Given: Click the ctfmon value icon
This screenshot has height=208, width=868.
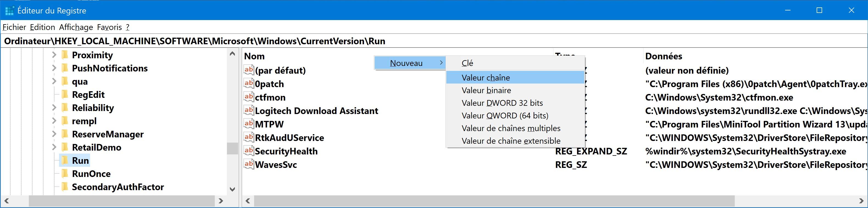Looking at the screenshot, I should pos(249,97).
